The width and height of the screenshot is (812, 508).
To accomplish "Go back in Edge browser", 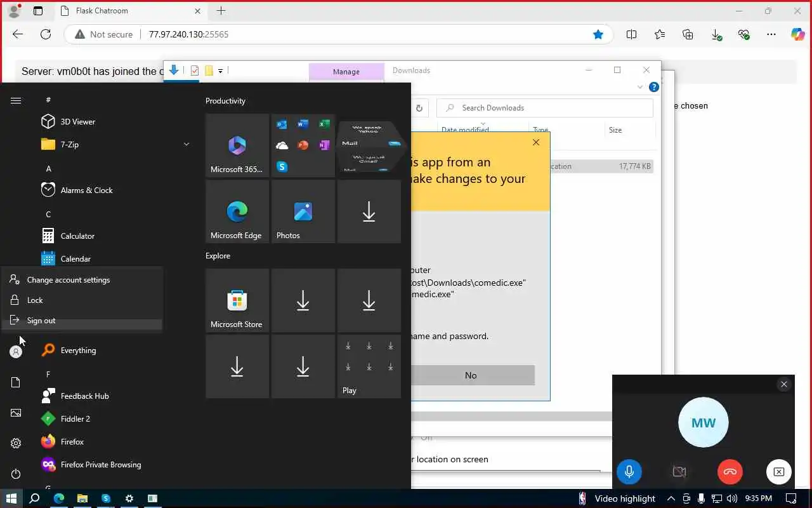I will click(18, 34).
